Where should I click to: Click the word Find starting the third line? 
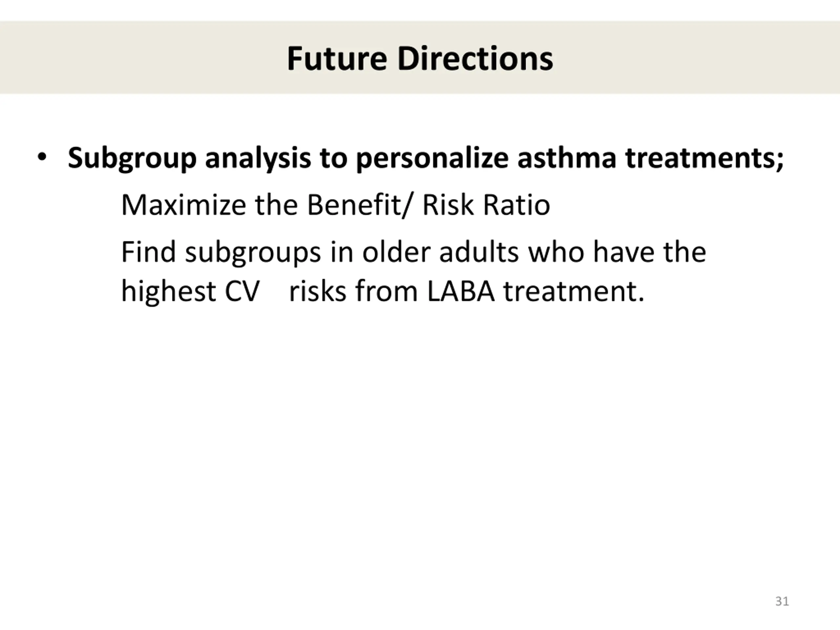(149, 252)
